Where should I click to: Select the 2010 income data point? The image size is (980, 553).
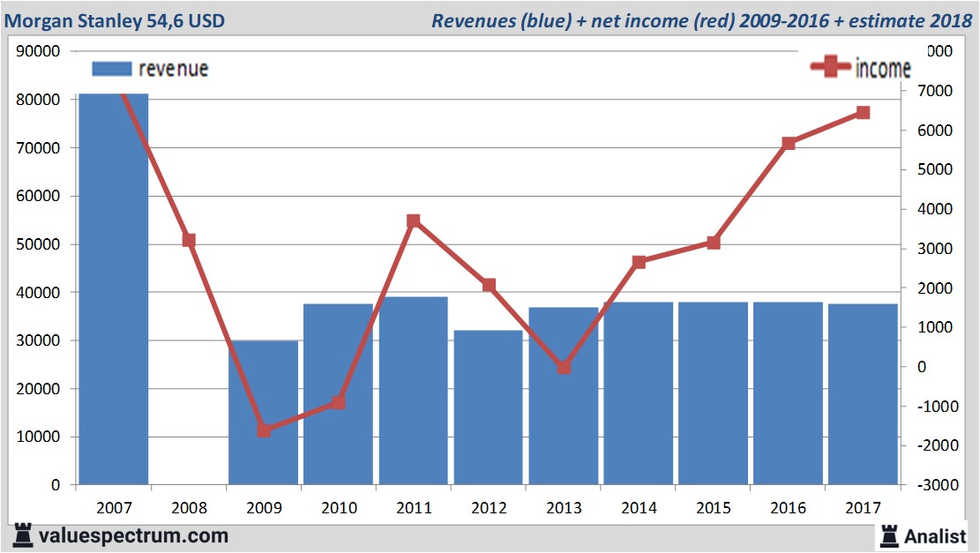pyautogui.click(x=339, y=402)
